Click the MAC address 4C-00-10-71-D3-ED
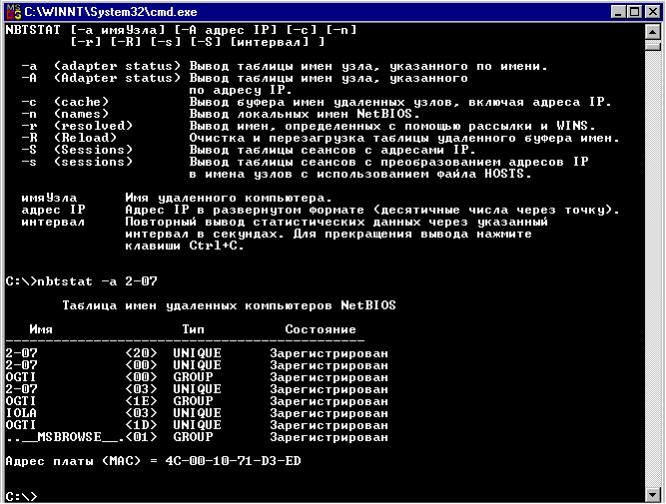This screenshot has height=504, width=666. coord(233,461)
